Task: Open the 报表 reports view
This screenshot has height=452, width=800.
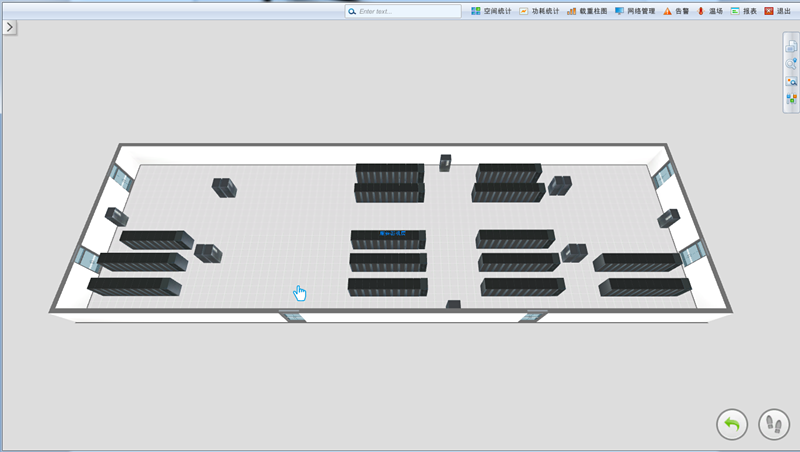Action: [x=743, y=11]
